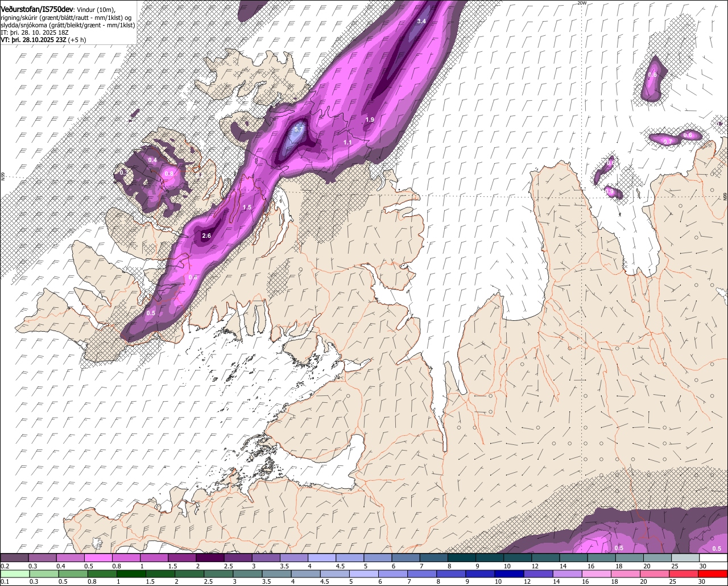Click the peak value '5.7' on the map
728x586 pixels.
[298, 129]
